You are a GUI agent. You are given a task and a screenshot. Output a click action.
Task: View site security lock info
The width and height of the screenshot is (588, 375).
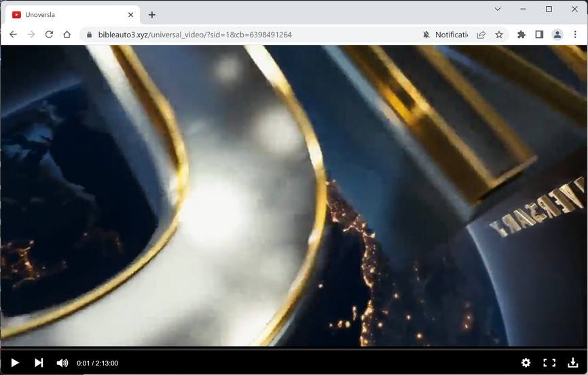(x=89, y=35)
